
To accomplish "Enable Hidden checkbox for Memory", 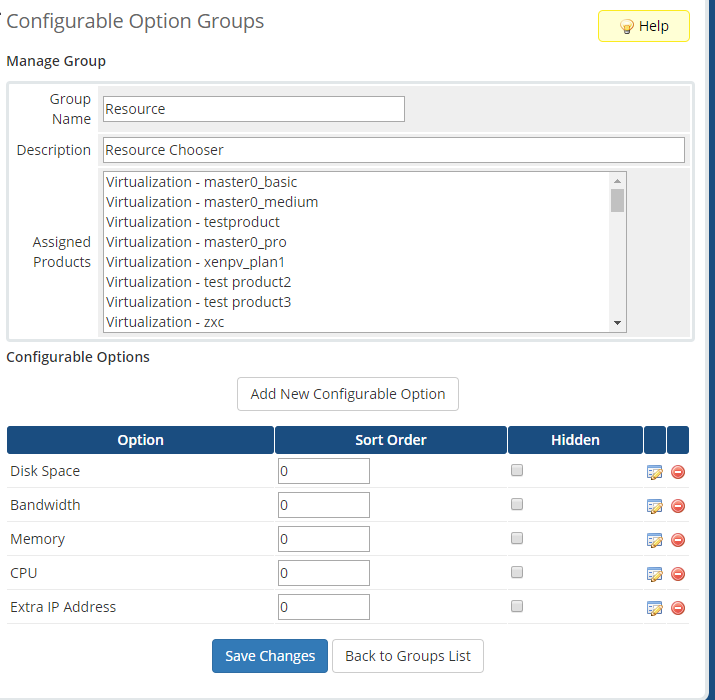I will coord(517,538).
